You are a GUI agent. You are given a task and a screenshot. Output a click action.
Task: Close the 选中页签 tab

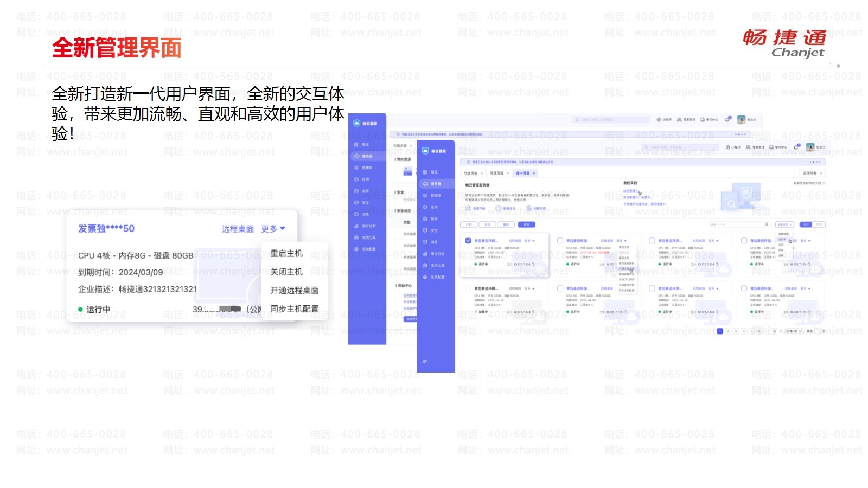coord(534,173)
